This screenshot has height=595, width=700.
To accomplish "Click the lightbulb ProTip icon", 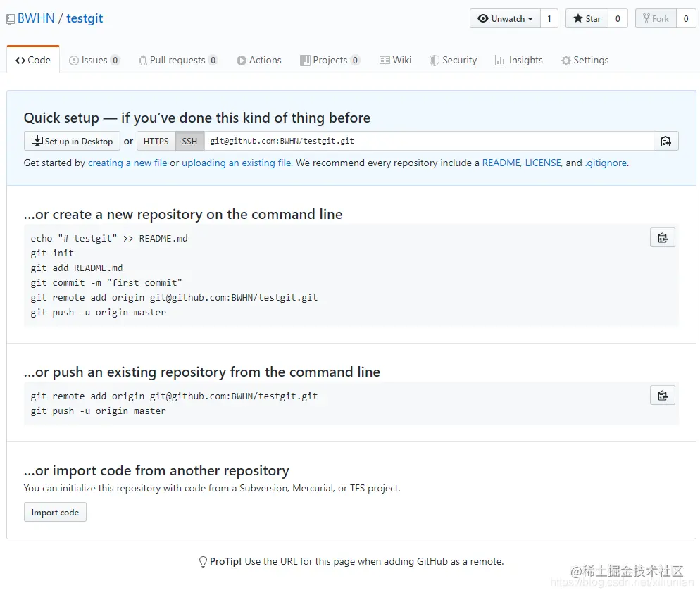I will pos(203,562).
